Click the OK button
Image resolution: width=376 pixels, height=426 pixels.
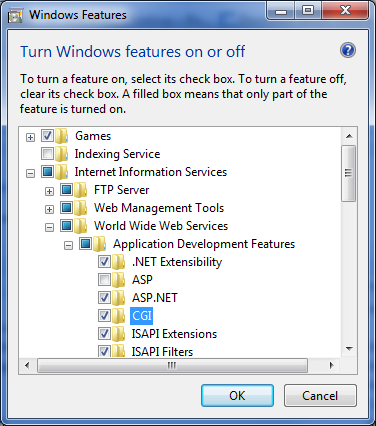pos(237,396)
